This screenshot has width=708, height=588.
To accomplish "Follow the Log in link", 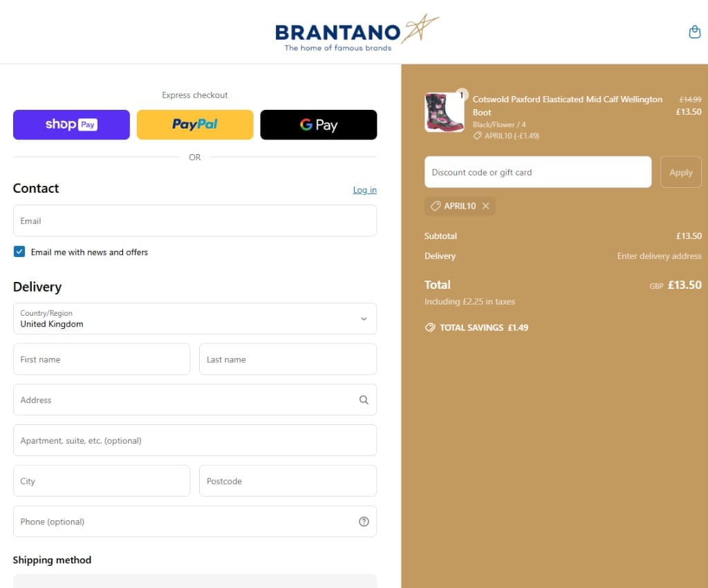I will [x=364, y=190].
